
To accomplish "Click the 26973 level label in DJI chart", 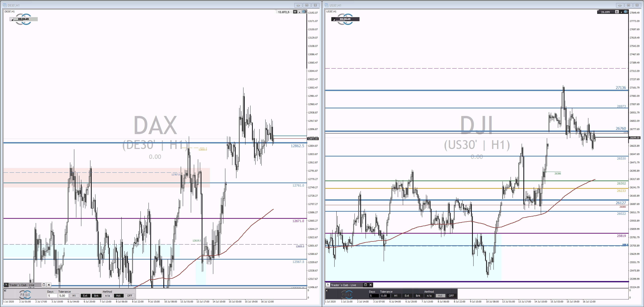I will tap(621, 106).
